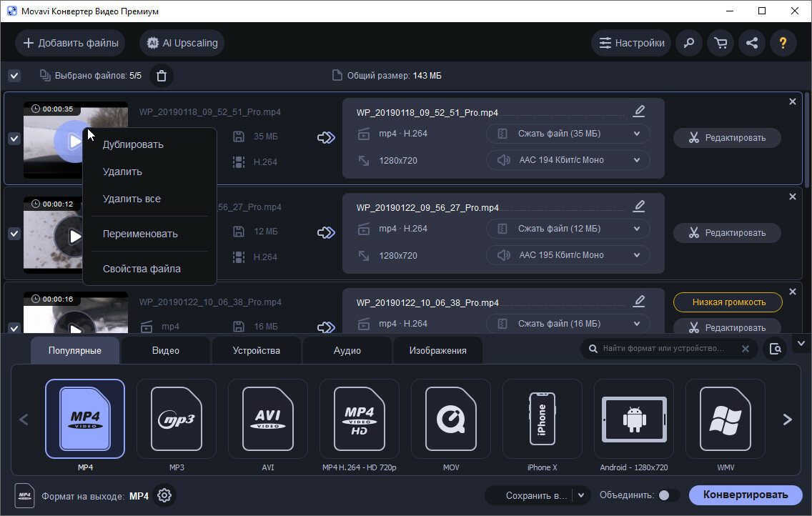The image size is (812, 516).
Task: Remove third file with its X button
Action: tap(792, 292)
